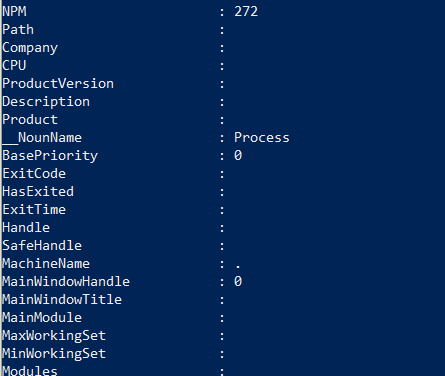Select the MaxWorkingSet property text
Image resolution: width=445 pixels, height=376 pixels.
(x=54, y=336)
